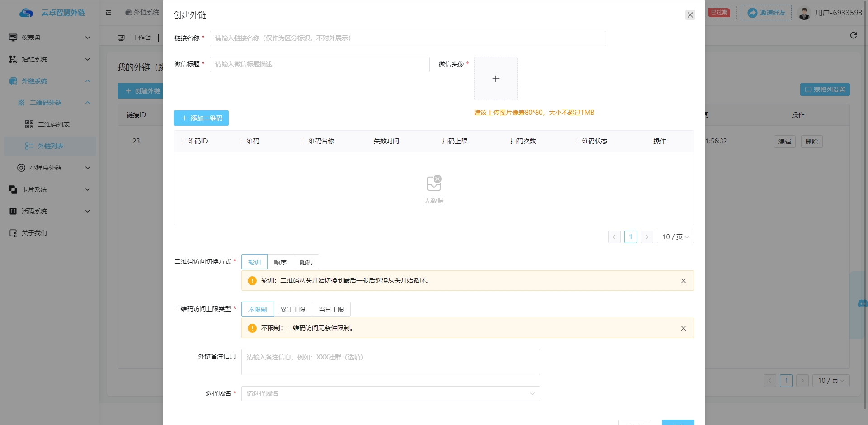Expand the 卡片系统 sidebar menu

click(50, 189)
